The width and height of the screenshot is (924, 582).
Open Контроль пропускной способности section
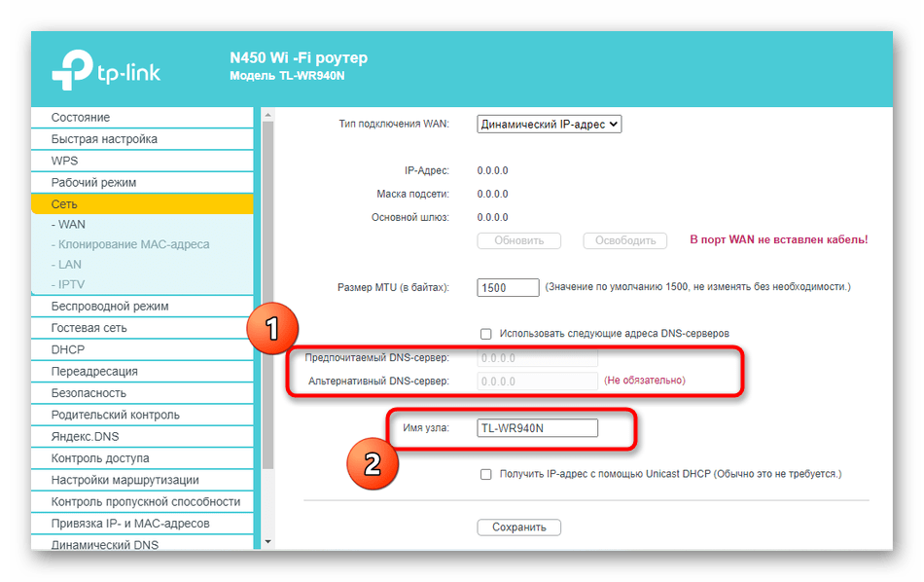142,502
